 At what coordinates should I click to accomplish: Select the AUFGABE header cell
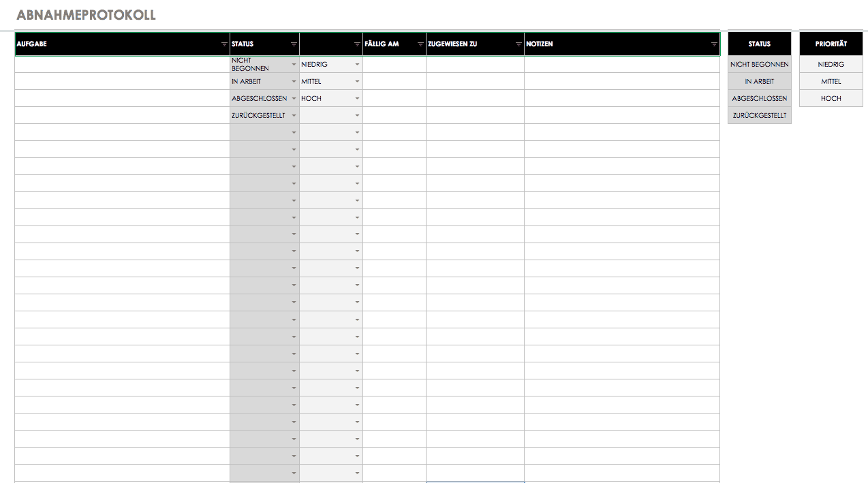tap(123, 44)
